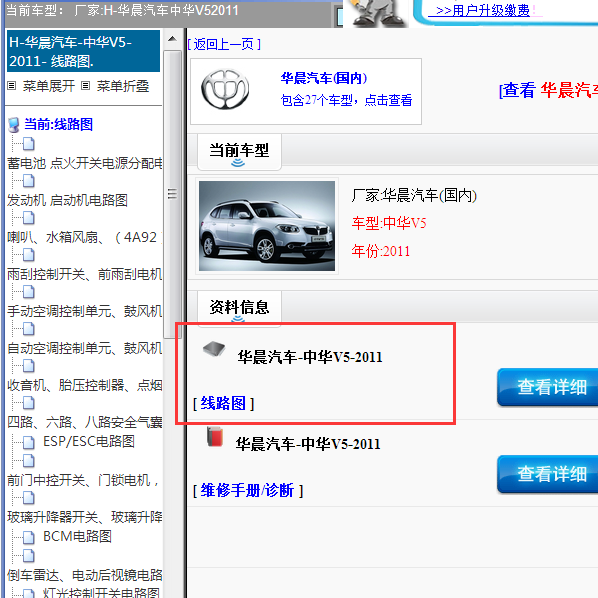Click document icon beside BCM电路图
Screen dimensions: 598x598
tap(29, 537)
